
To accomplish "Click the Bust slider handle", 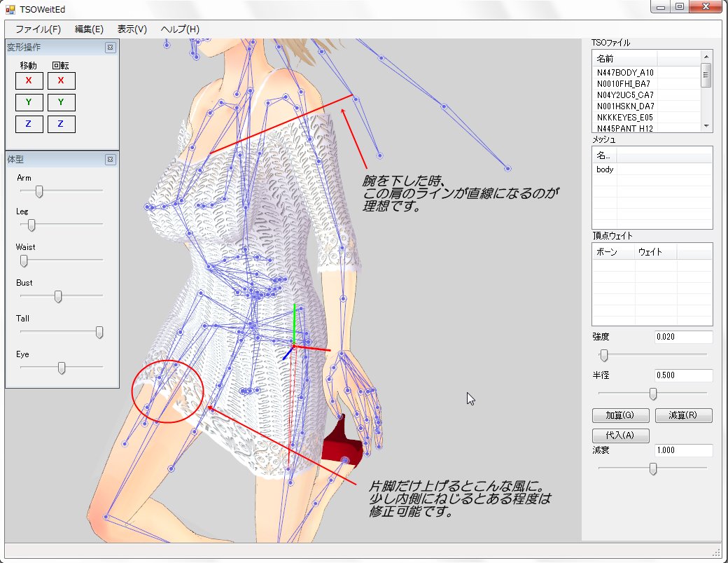I will pyautogui.click(x=58, y=297).
